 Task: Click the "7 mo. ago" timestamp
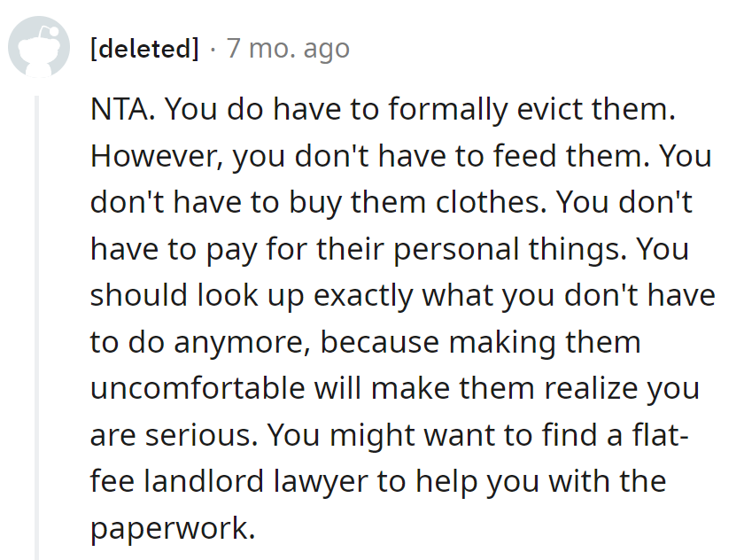[288, 48]
